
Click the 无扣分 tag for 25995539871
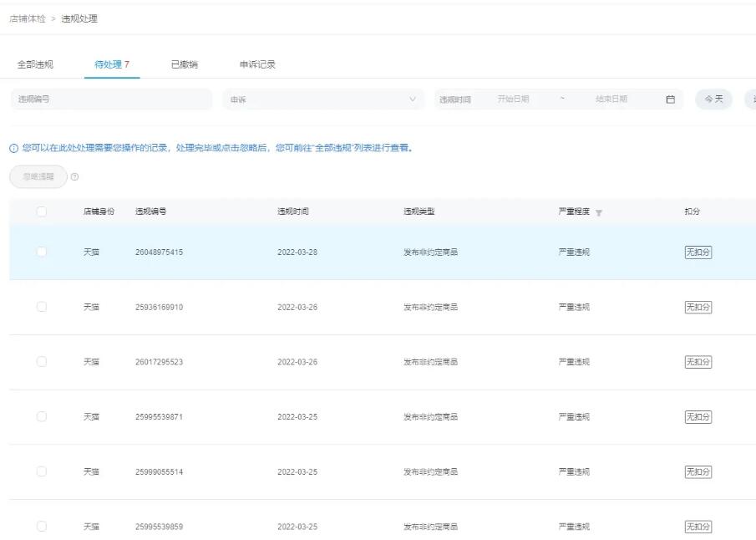click(x=698, y=417)
